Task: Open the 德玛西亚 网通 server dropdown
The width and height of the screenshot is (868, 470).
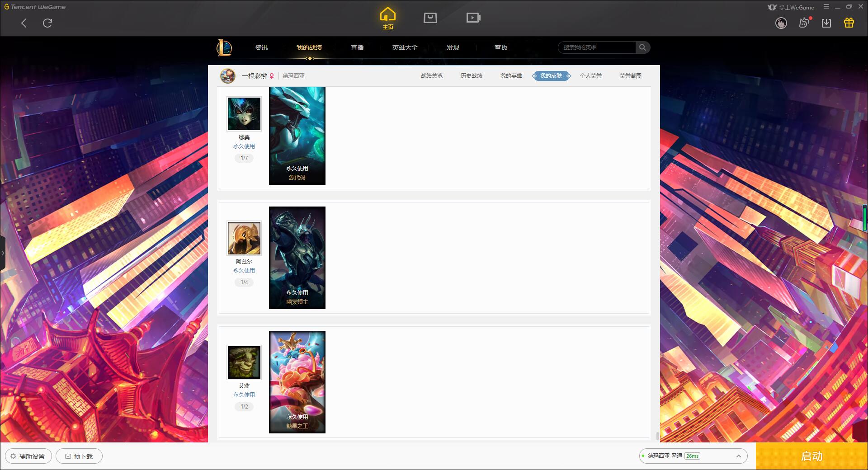Action: point(693,456)
